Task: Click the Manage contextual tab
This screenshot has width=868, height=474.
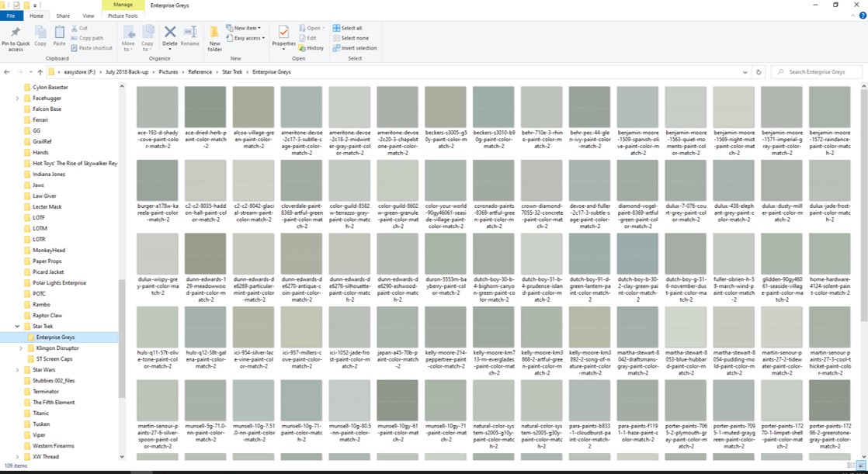Action: 123,5
